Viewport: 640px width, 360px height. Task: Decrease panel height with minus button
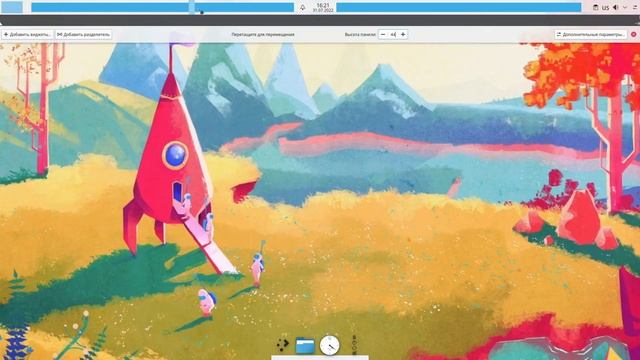[x=383, y=35]
